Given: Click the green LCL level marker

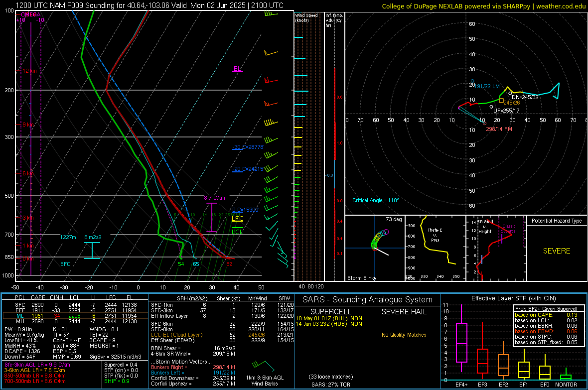Looking at the screenshot, I should [237, 232].
